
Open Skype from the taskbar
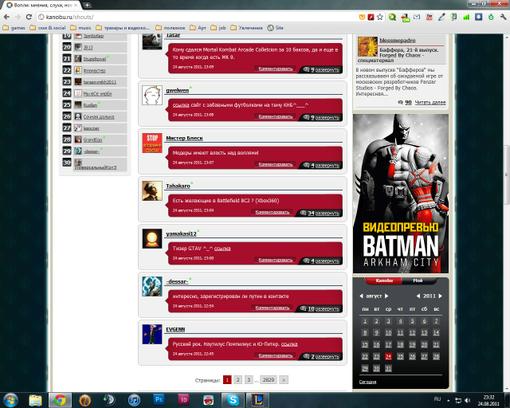pos(233,400)
